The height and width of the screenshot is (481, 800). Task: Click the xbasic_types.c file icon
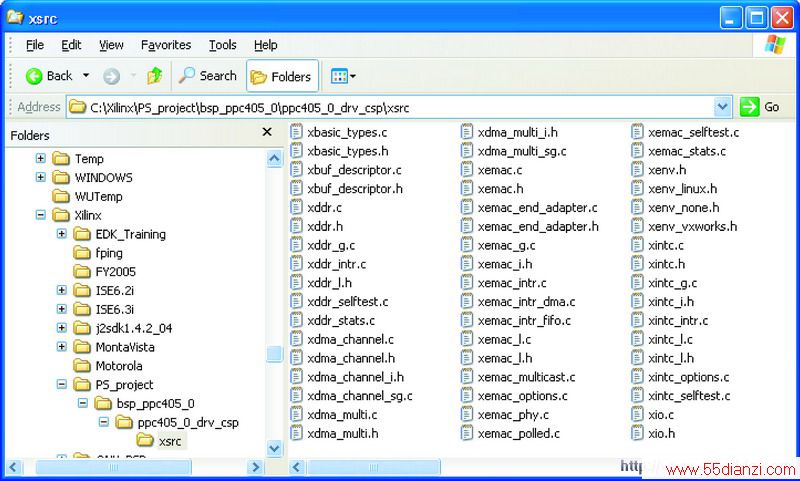(x=296, y=132)
